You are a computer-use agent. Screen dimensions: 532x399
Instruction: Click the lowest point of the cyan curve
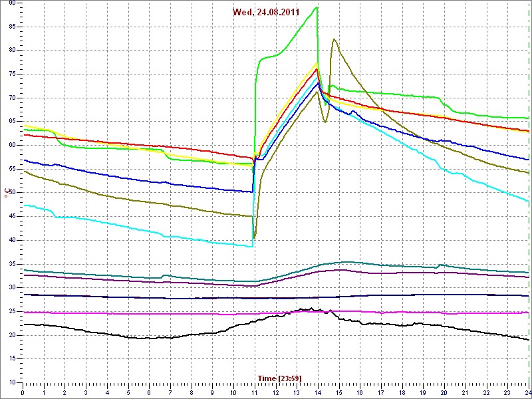(252, 247)
